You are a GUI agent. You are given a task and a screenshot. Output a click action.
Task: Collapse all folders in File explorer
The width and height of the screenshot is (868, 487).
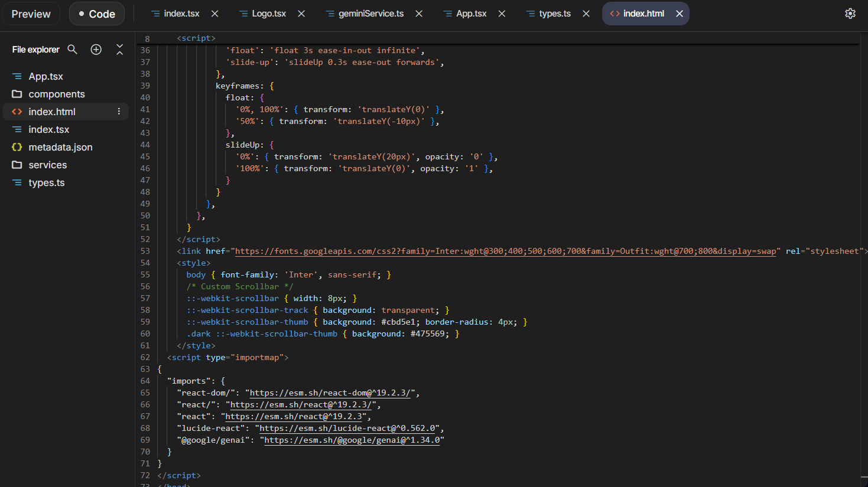tap(120, 50)
